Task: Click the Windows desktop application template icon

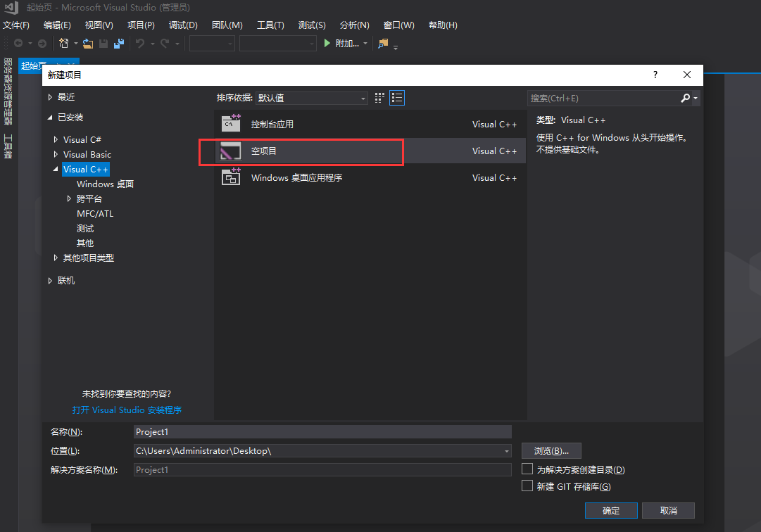Action: pos(231,177)
